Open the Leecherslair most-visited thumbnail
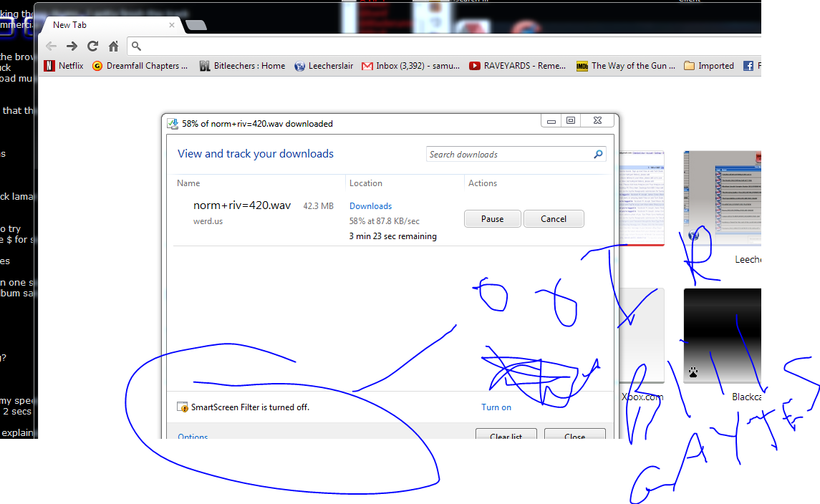This screenshot has width=820, height=504. [722, 199]
